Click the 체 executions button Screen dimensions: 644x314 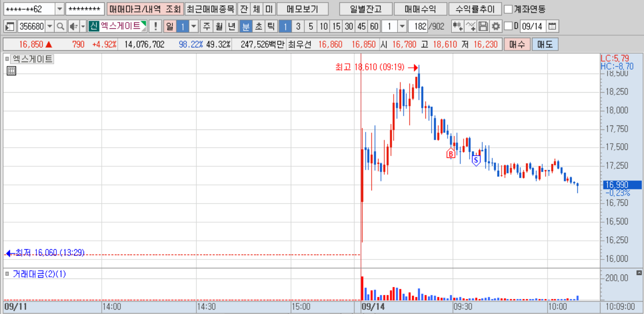click(256, 9)
